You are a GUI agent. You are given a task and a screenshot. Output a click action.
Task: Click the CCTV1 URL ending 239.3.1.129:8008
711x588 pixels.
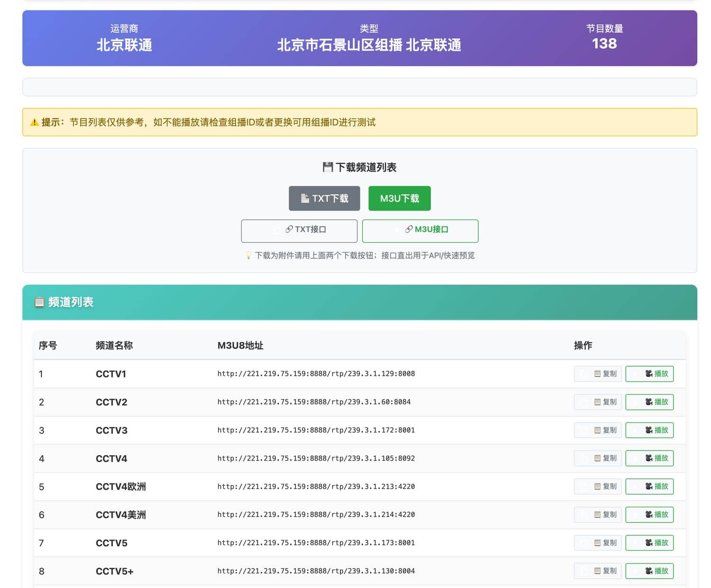click(x=316, y=374)
